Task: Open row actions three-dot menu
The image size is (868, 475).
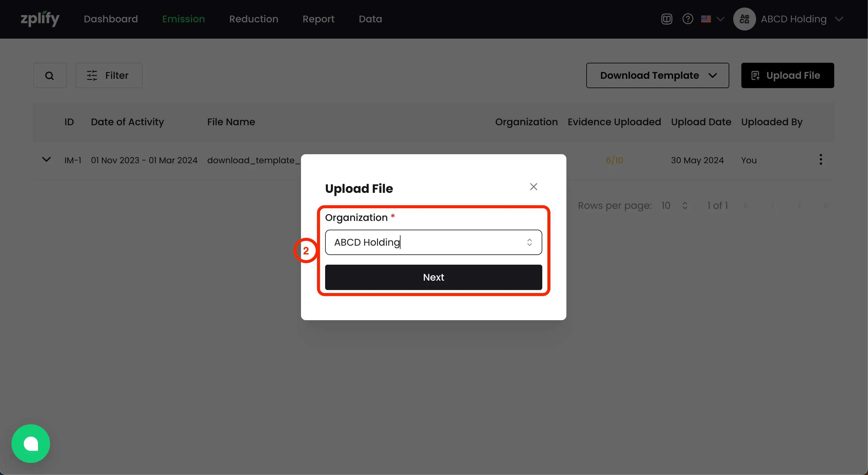Action: [820, 160]
